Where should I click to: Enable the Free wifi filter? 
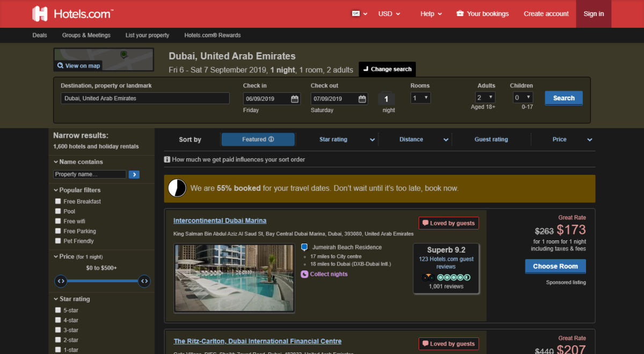click(x=58, y=221)
